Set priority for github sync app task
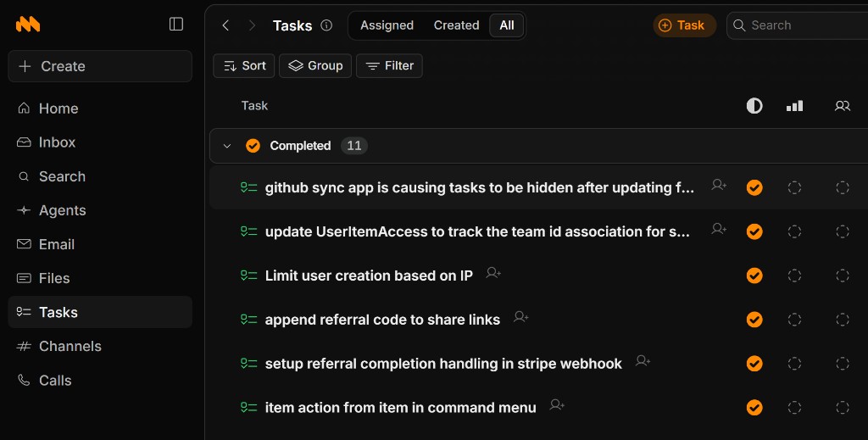The width and height of the screenshot is (868, 440). click(794, 187)
